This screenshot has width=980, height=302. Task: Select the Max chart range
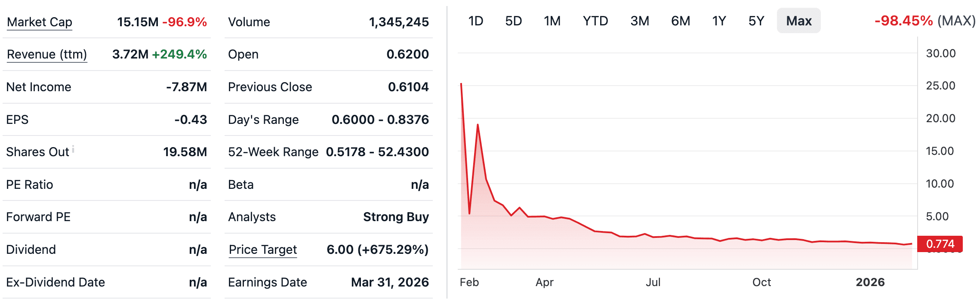pyautogui.click(x=798, y=20)
